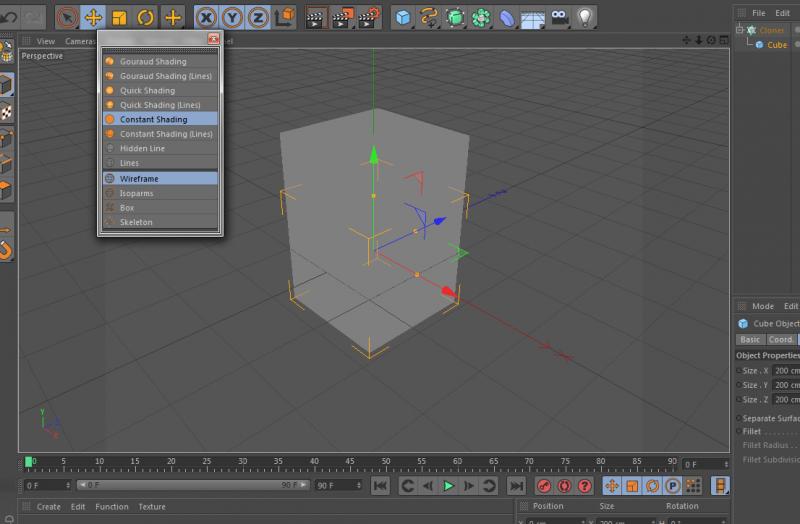Select the Scale tool in top toolbar
800x524 pixels.
pyautogui.click(x=119, y=17)
